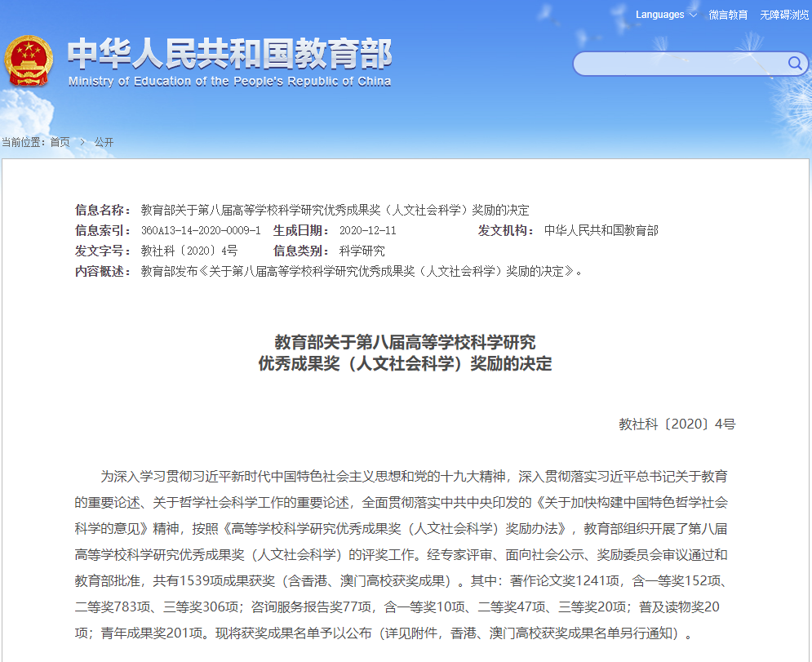The image size is (812, 662).
Task: Click the paragraph line starting 二等奖783项
Action: coord(397,606)
